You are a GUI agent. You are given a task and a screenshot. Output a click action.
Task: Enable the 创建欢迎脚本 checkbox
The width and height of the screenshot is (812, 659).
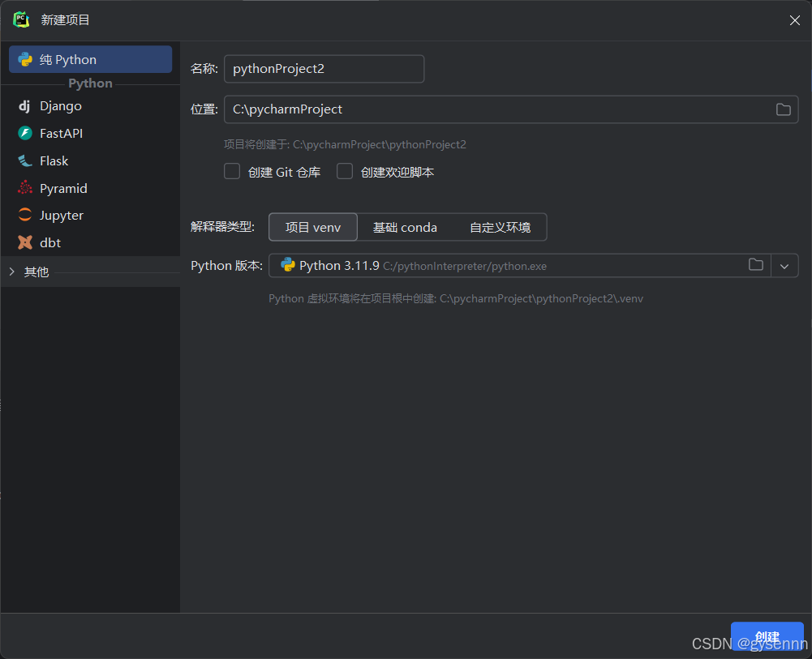pos(345,171)
